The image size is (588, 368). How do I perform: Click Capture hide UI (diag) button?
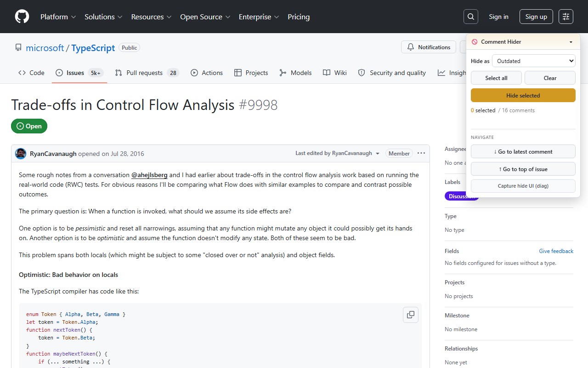pos(523,186)
